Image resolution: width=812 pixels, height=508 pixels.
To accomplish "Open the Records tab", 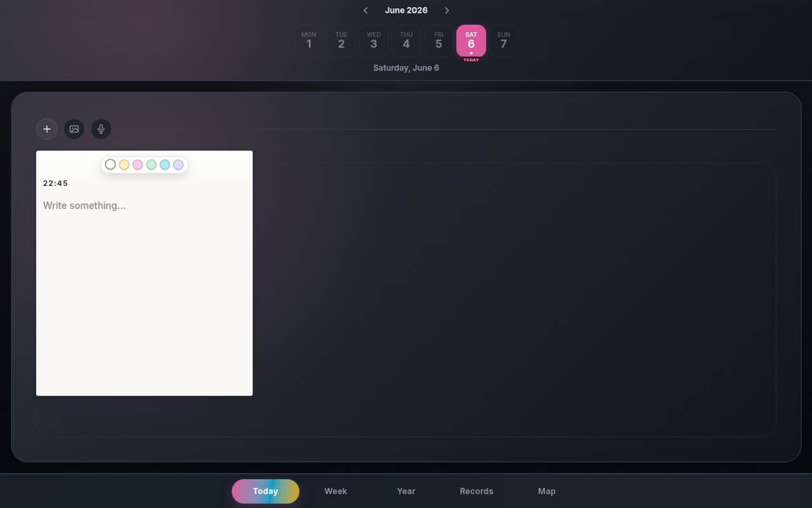I will (x=476, y=491).
